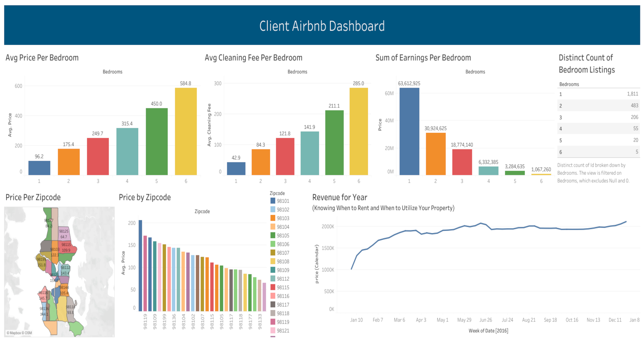Select legend item 98117
644x342 pixels.
tap(280, 305)
